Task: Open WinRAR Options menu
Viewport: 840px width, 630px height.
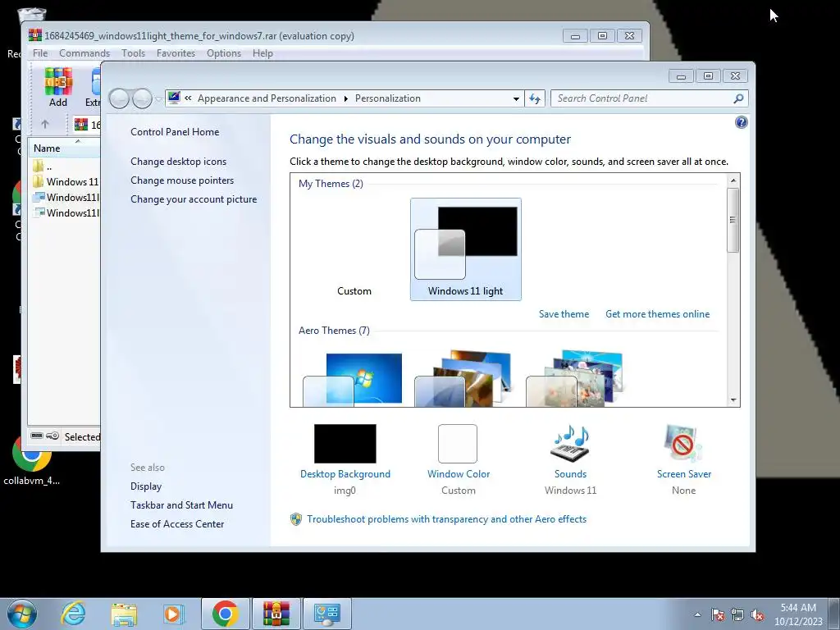Action: [223, 53]
